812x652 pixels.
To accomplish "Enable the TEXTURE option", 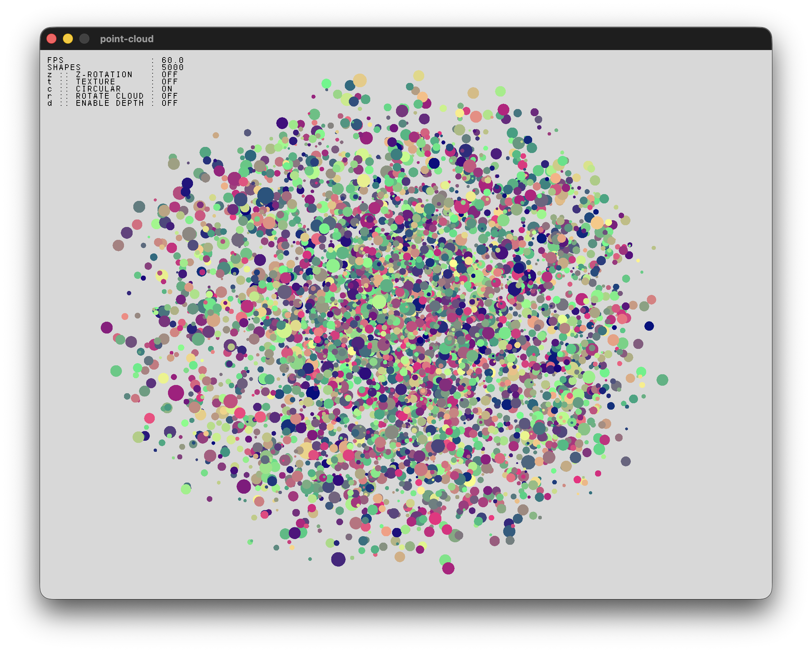I will tap(96, 82).
